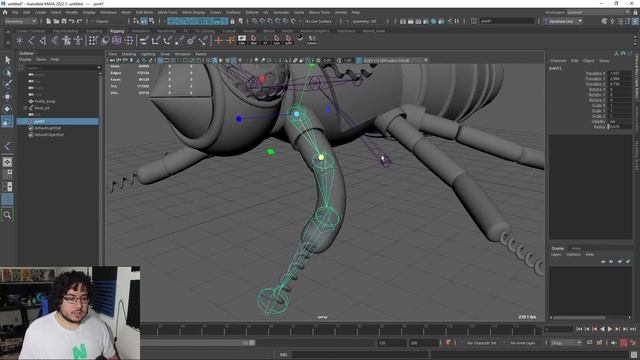This screenshot has width=640, height=360.
Task: Switch to the Animation shelf tab
Action: point(140,31)
